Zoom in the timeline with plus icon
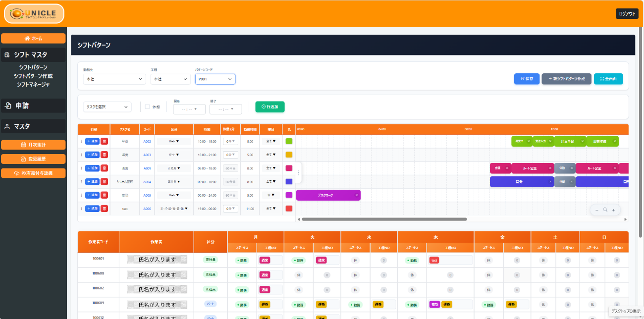Screen dimensions: 644x319 [x=613, y=210]
